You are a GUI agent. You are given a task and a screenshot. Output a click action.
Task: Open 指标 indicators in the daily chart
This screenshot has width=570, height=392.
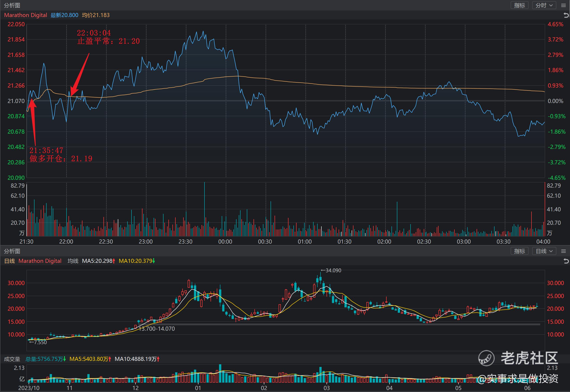[x=519, y=251]
